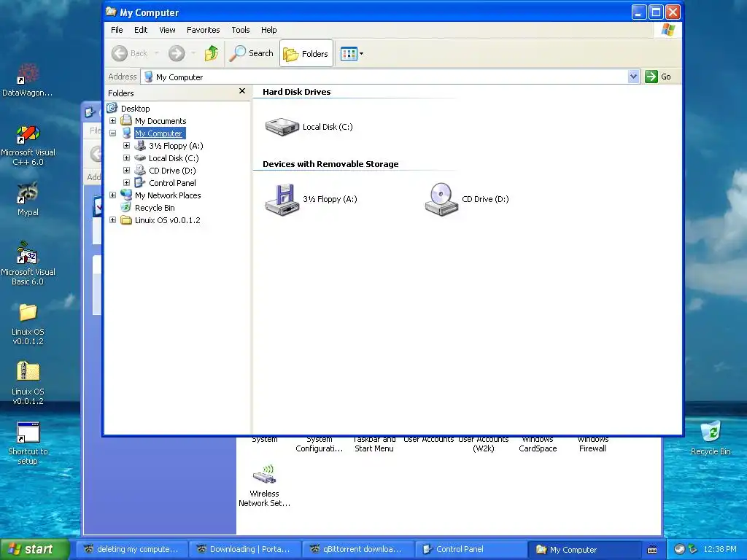Click the network connection tray icon

click(x=693, y=549)
